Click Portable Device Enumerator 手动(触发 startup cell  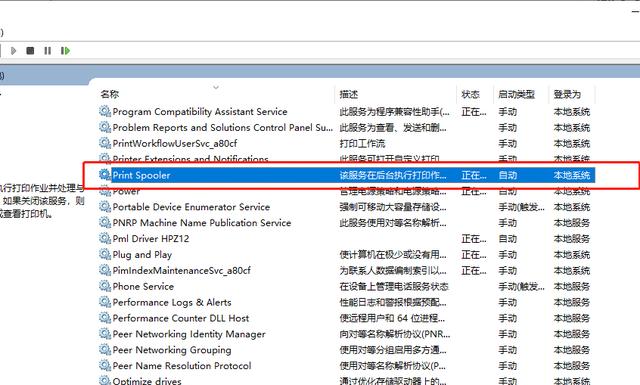coord(521,207)
